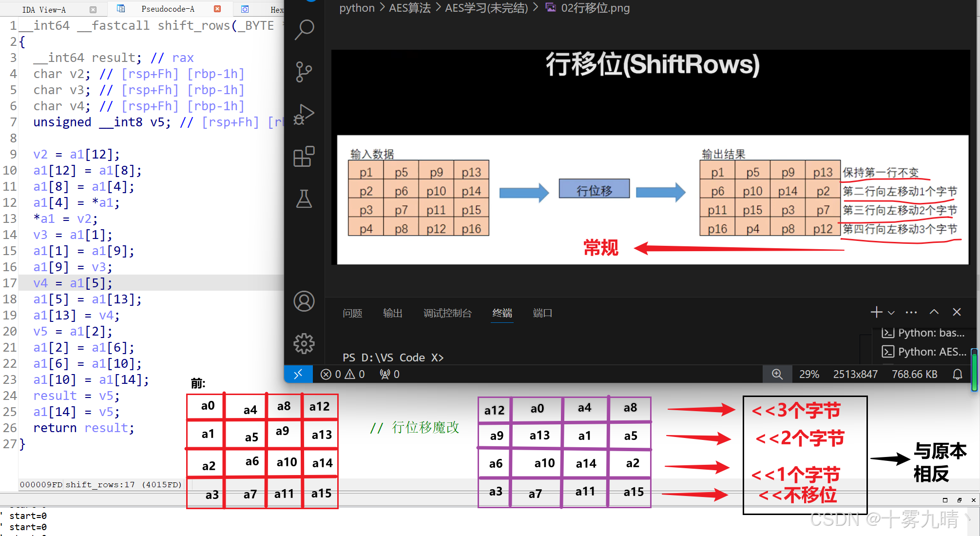Click the errors and warnings status item
980x536 pixels.
pyautogui.click(x=343, y=374)
